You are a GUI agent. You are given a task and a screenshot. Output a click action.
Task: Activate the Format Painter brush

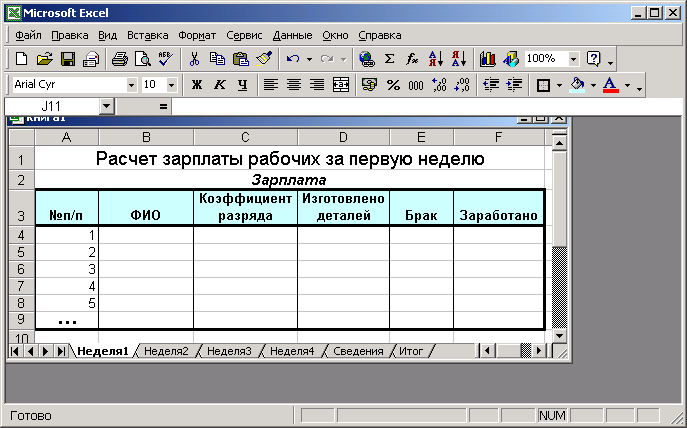[x=264, y=59]
